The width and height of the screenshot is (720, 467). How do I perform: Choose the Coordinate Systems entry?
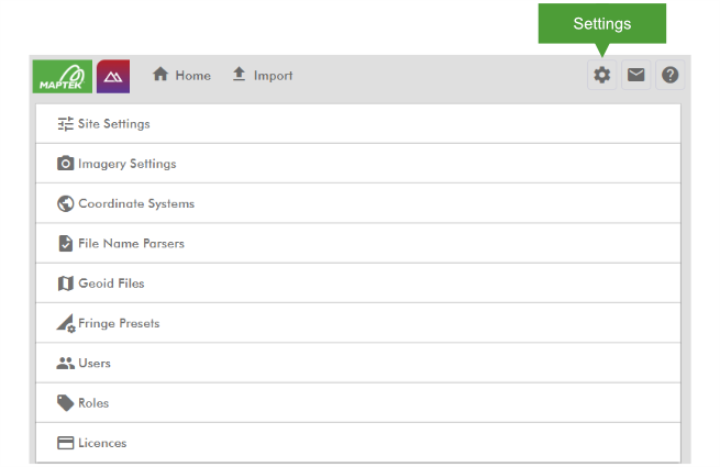click(136, 204)
